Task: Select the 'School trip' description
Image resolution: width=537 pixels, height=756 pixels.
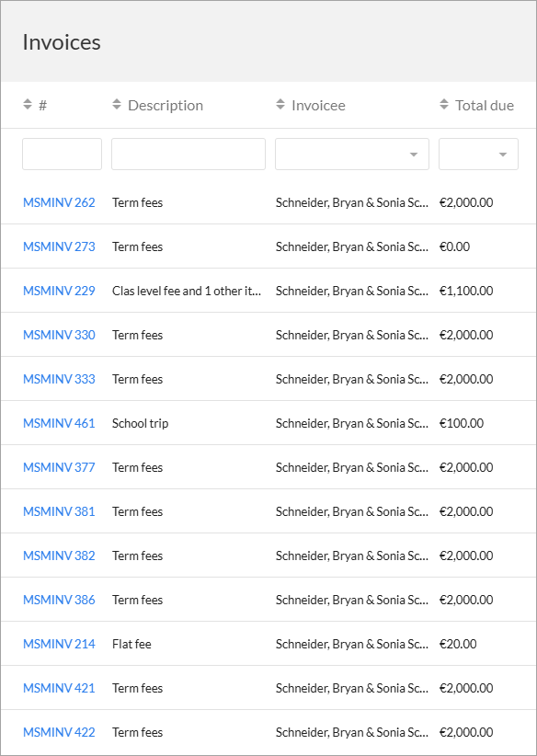Action: 141,423
